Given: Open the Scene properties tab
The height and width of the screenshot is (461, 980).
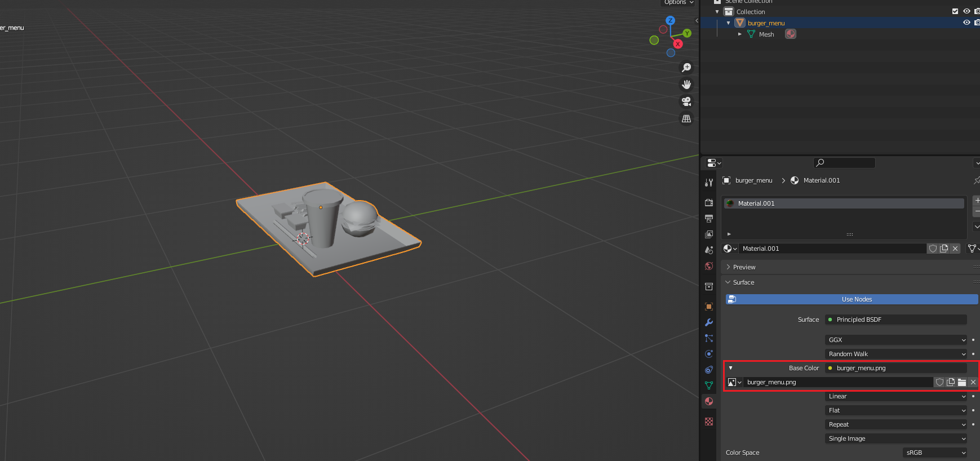Looking at the screenshot, I should pos(709,250).
